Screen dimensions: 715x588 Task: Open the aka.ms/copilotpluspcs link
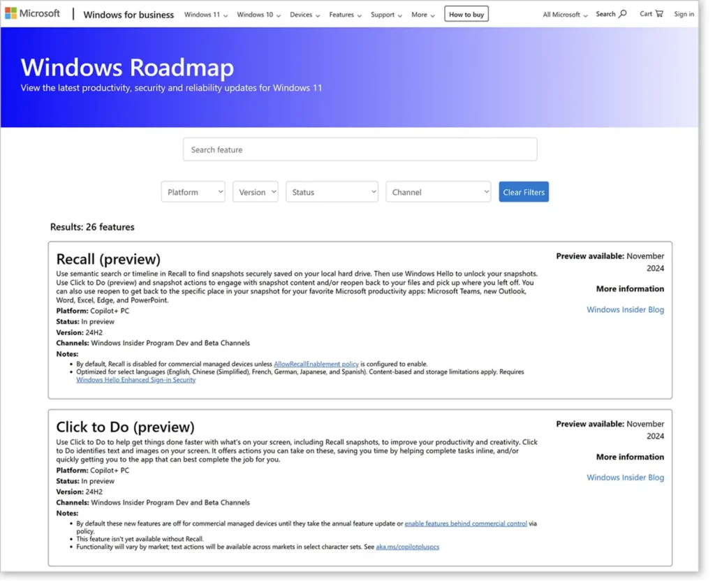[x=407, y=547]
